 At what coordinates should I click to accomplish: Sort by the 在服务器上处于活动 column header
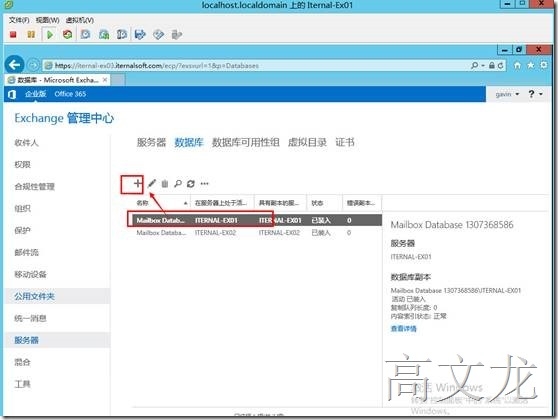[222, 203]
